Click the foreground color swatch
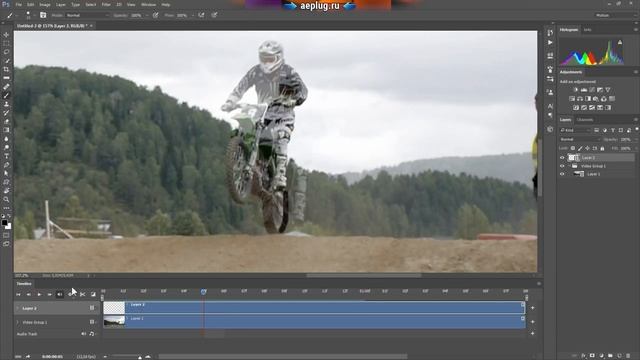 pyautogui.click(x=4, y=223)
